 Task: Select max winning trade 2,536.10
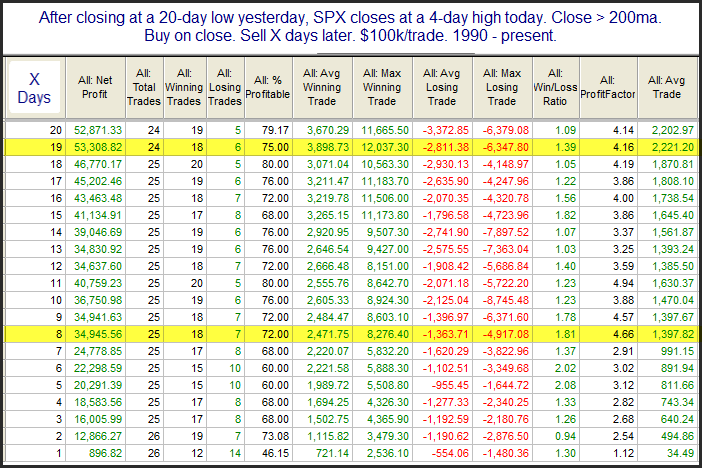pos(388,454)
